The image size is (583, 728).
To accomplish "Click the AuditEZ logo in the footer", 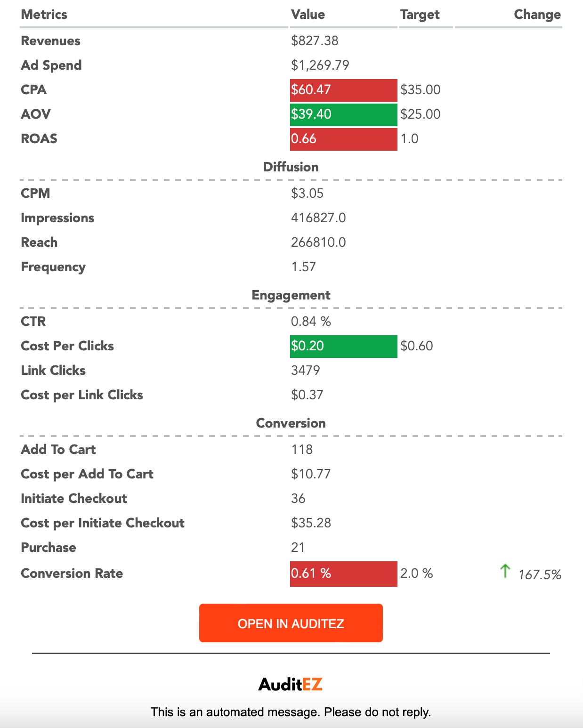I will pyautogui.click(x=291, y=684).
